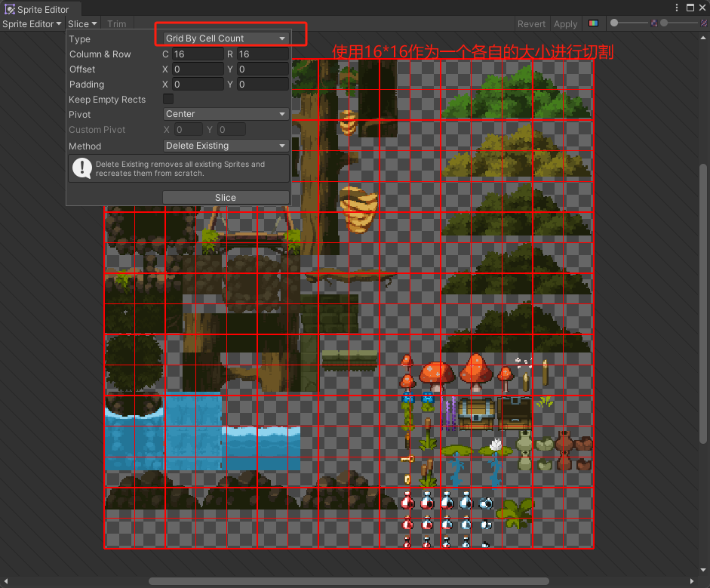Click the exclamation info icon in the help box
Screen dimensions: 710x588
82,168
